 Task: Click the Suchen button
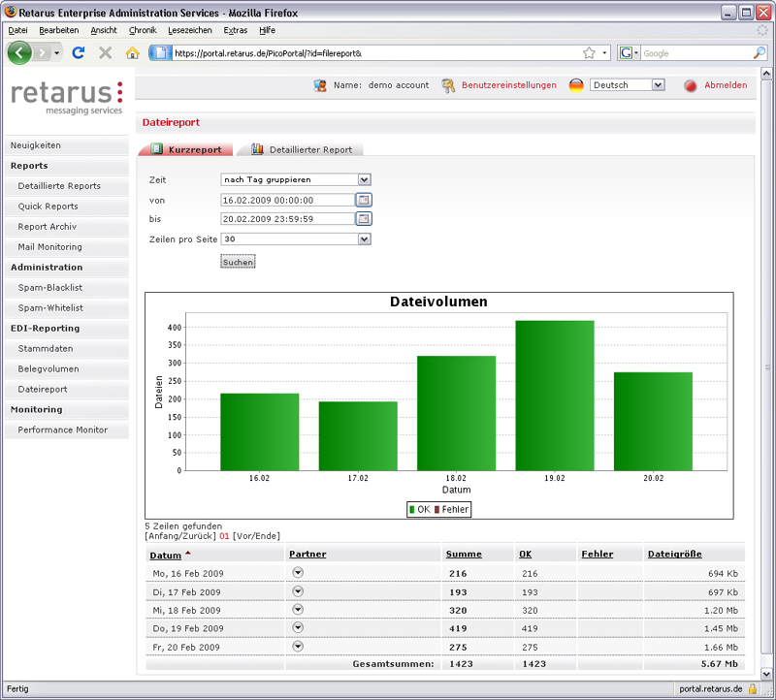pyautogui.click(x=238, y=262)
